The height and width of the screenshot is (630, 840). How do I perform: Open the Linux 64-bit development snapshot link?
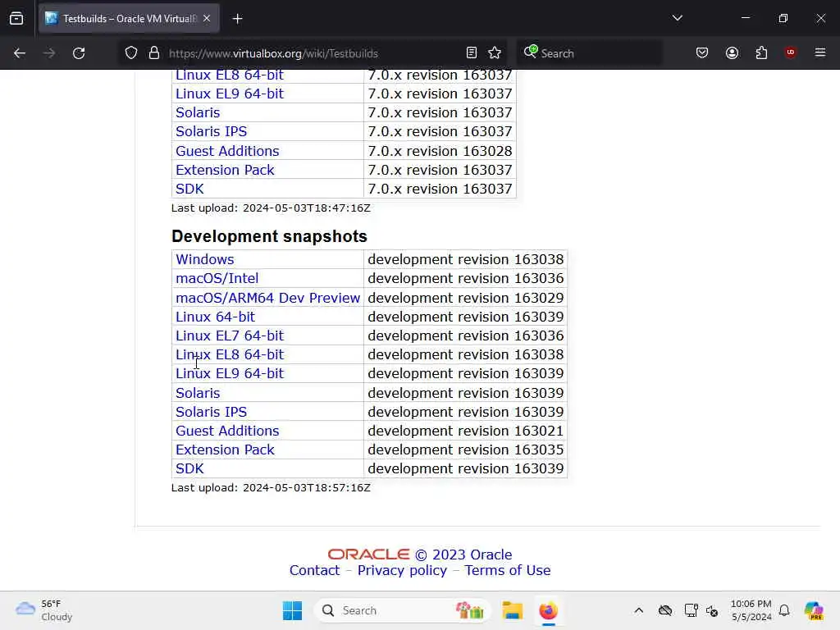click(216, 317)
